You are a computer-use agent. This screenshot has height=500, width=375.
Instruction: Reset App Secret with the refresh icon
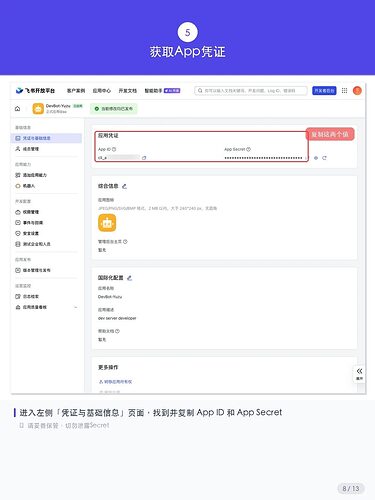tap(324, 158)
